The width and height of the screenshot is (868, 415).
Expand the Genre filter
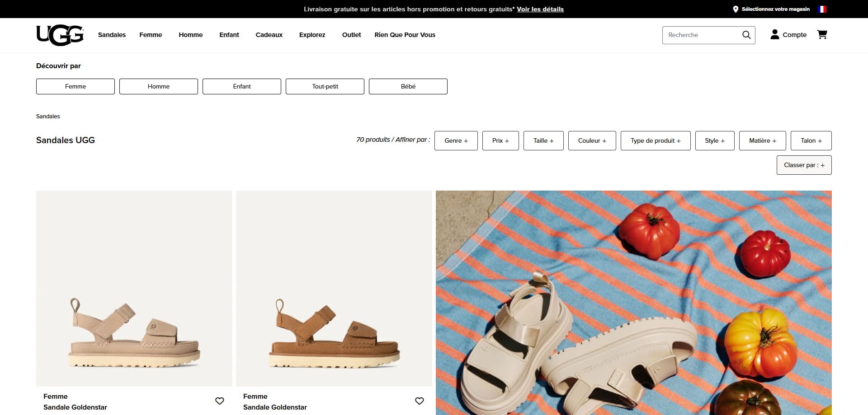tap(456, 140)
